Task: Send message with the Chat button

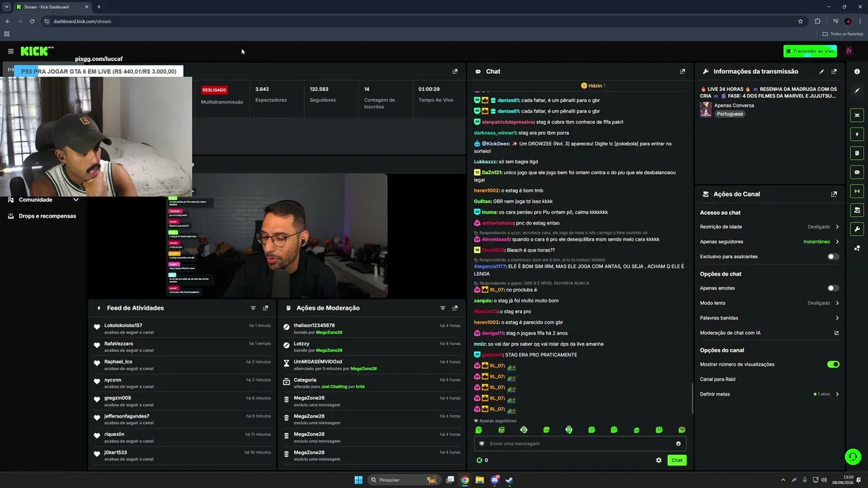Action: (677, 460)
